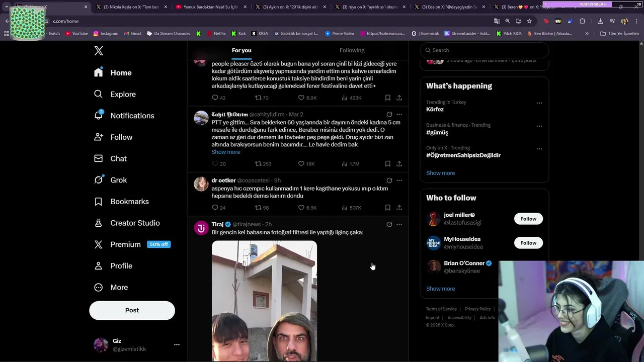Open the Tiraj post photo

264,301
